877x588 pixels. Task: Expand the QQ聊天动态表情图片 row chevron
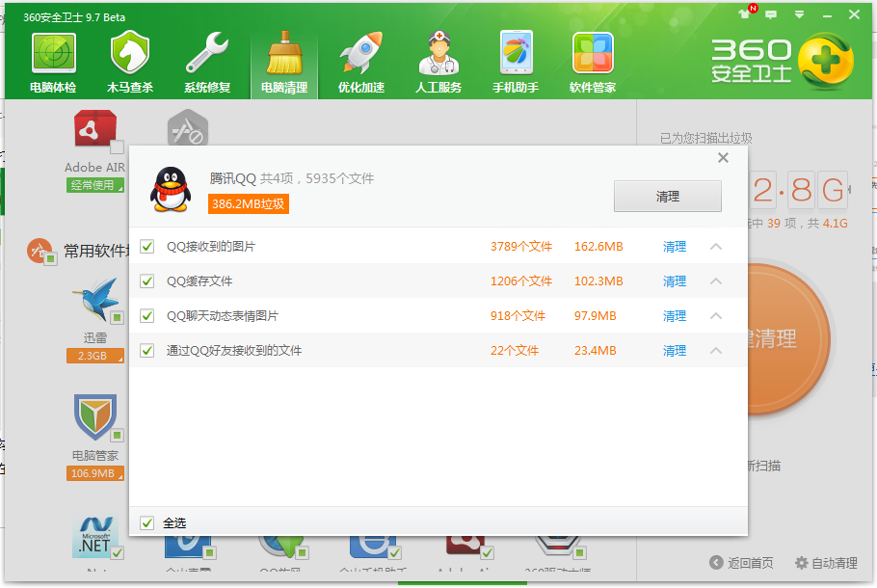tap(716, 315)
